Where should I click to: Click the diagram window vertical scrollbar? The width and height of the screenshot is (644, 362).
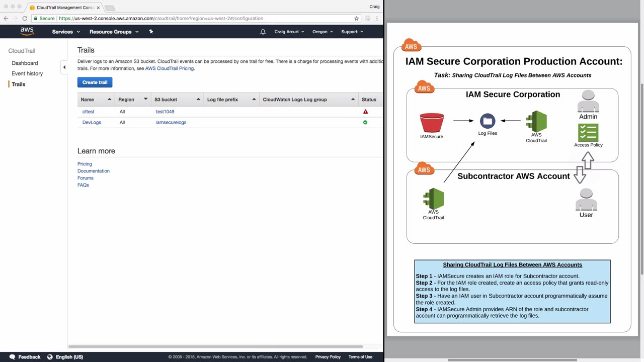(x=641, y=178)
